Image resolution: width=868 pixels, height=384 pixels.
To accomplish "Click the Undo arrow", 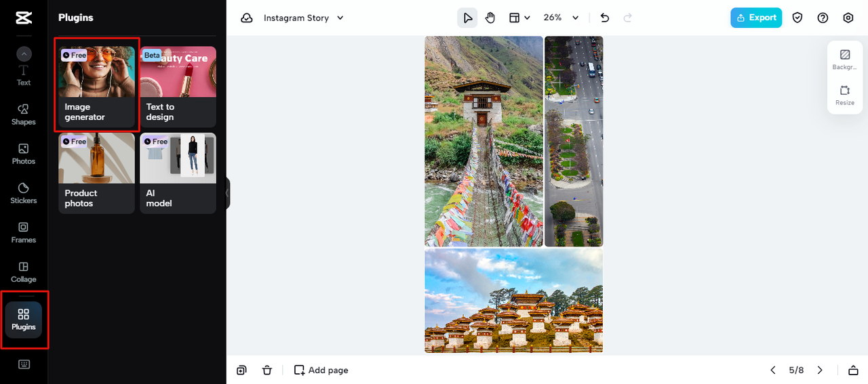I will pos(605,18).
